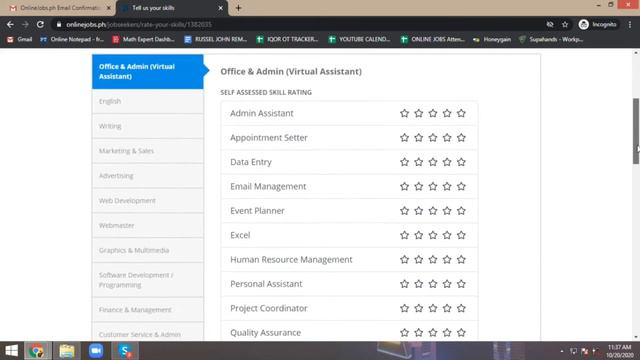Open the Math Expert Dashboard bookmark
The width and height of the screenshot is (640, 360).
144,39
